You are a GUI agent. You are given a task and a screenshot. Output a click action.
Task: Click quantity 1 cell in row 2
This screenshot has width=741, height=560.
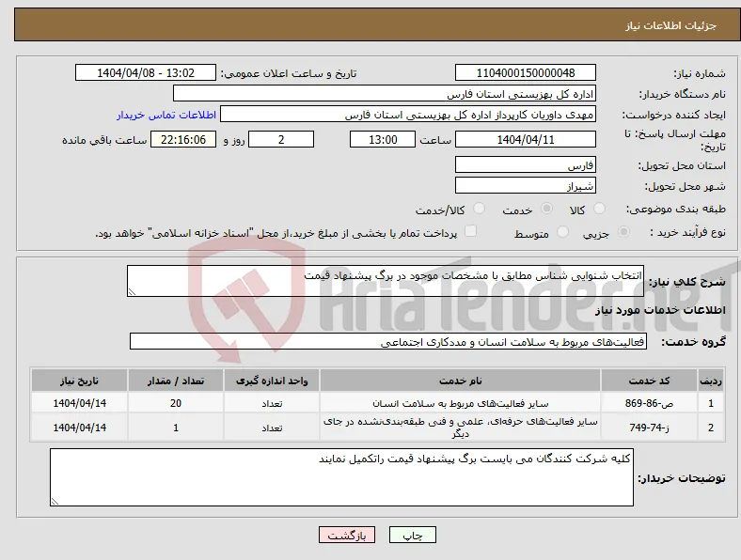coord(176,428)
